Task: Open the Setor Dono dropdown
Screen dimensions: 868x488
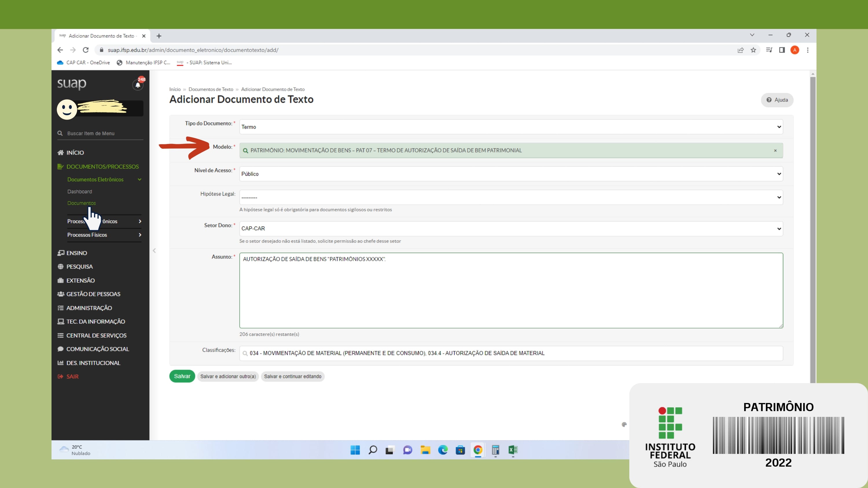Action: pos(511,229)
